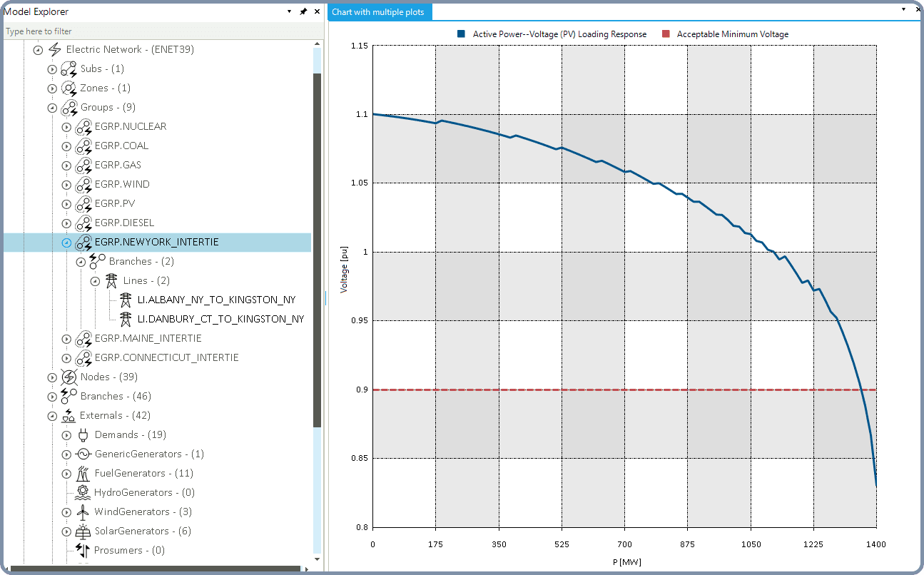
Task: Click the wind turbine icon beside WindGenerators
Action: (83, 512)
